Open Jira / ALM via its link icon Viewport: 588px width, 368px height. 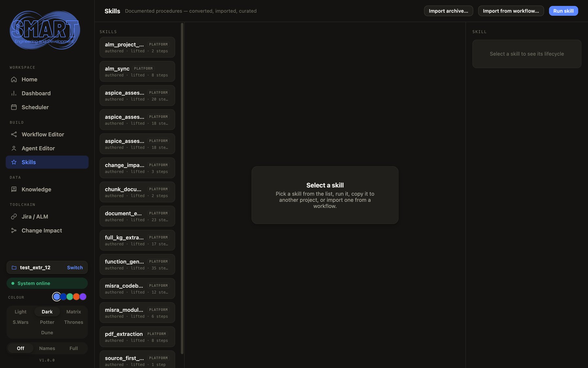[14, 217]
